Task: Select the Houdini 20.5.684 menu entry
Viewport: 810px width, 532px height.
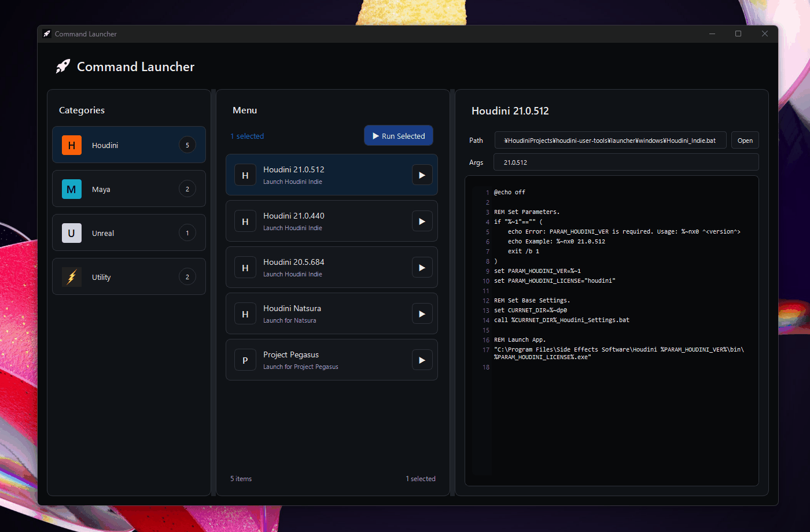Action: click(x=332, y=267)
